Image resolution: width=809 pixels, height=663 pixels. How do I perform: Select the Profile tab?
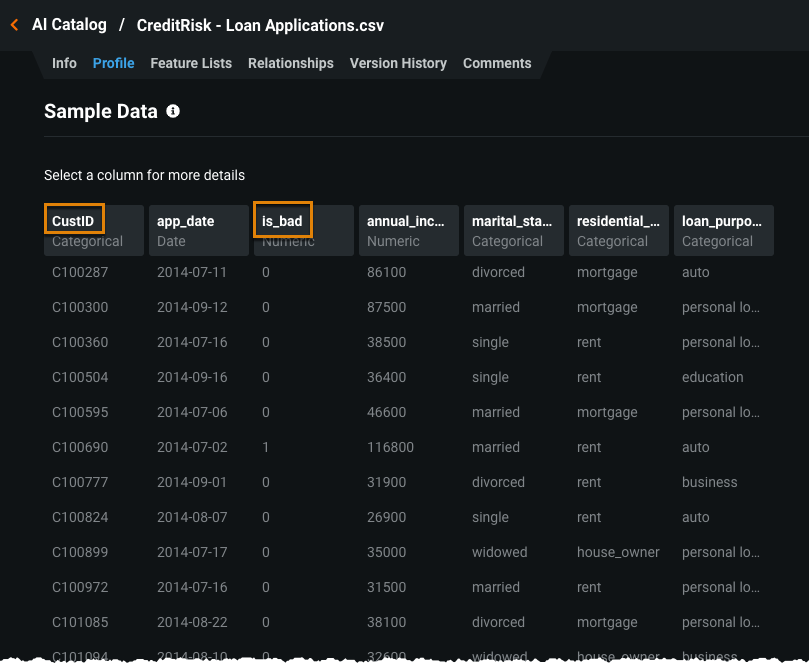[x=113, y=63]
